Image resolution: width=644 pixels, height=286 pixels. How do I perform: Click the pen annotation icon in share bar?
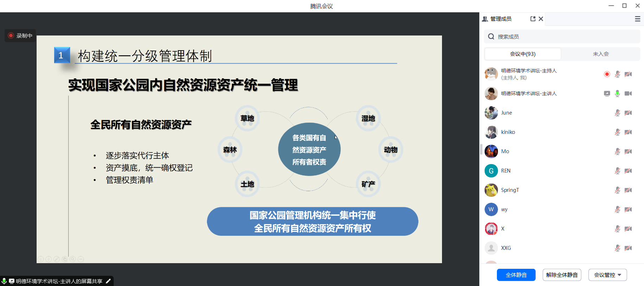[x=108, y=281]
